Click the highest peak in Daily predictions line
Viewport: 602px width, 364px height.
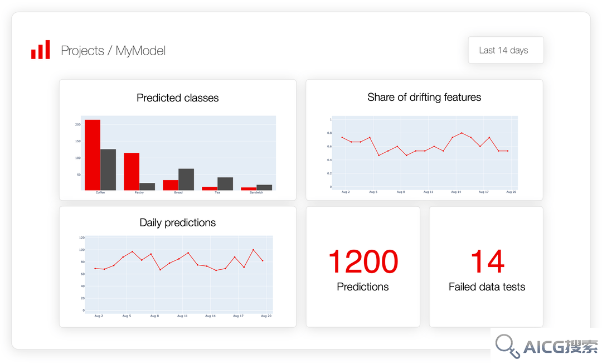tap(254, 250)
